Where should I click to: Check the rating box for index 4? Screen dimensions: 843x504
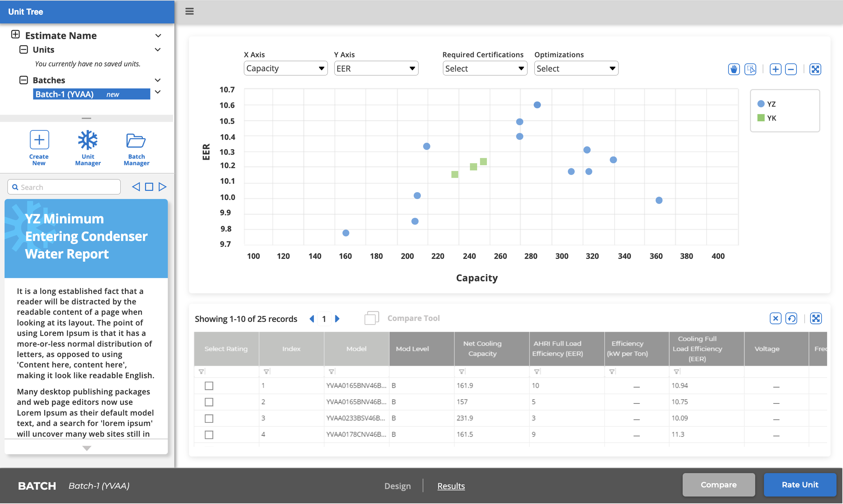pos(209,435)
